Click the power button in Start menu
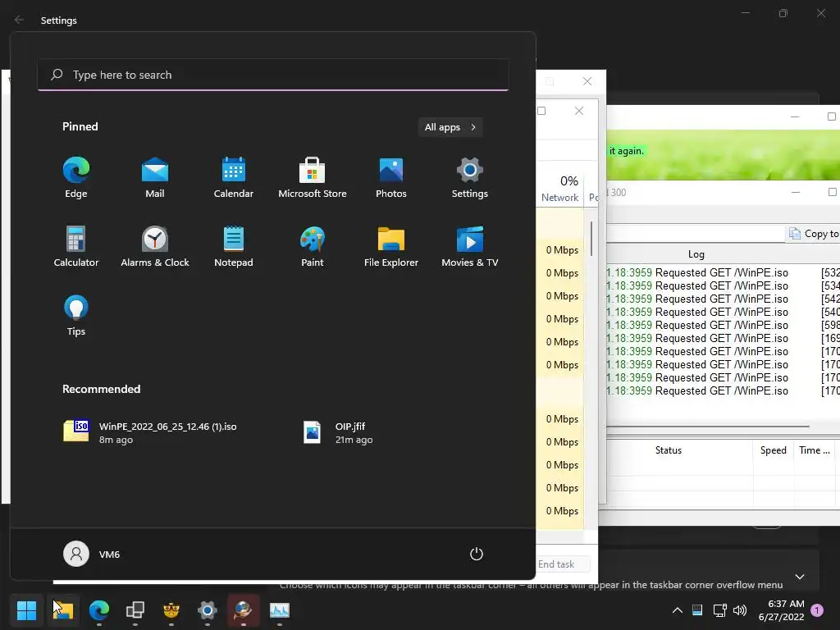Image resolution: width=840 pixels, height=630 pixels. pos(477,554)
